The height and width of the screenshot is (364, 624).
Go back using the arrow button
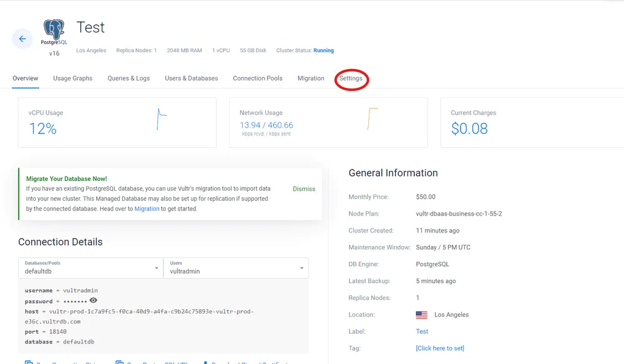click(x=22, y=39)
